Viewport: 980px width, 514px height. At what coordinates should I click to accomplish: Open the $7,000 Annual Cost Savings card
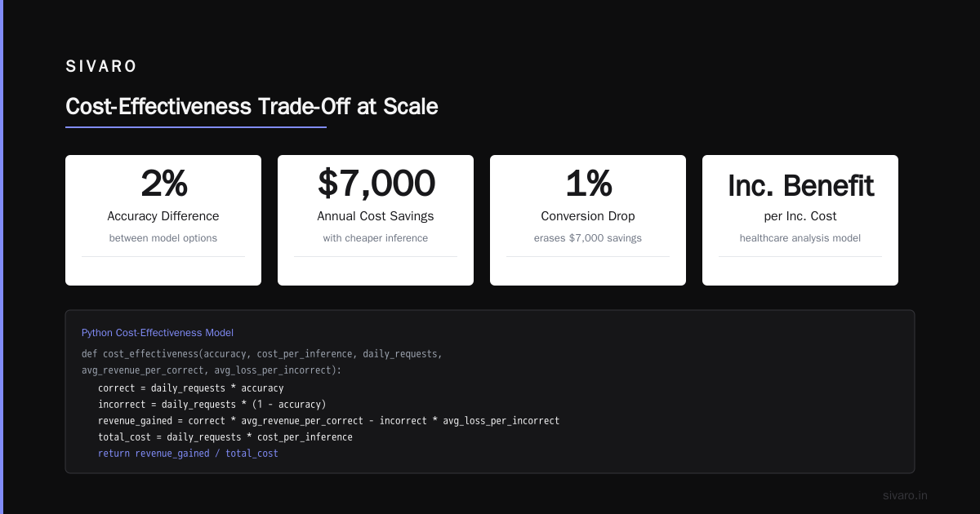point(376,220)
